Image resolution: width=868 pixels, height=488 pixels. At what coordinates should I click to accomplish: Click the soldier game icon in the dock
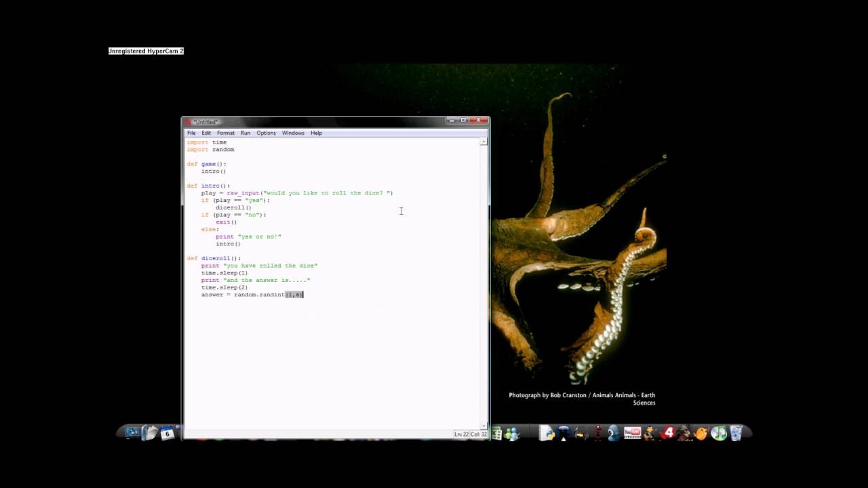pyautogui.click(x=684, y=433)
